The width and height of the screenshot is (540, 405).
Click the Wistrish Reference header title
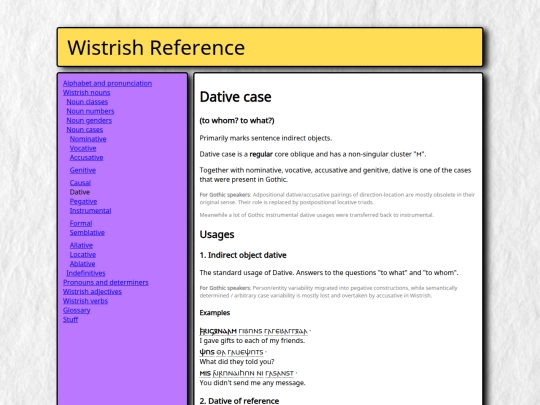[x=156, y=48]
